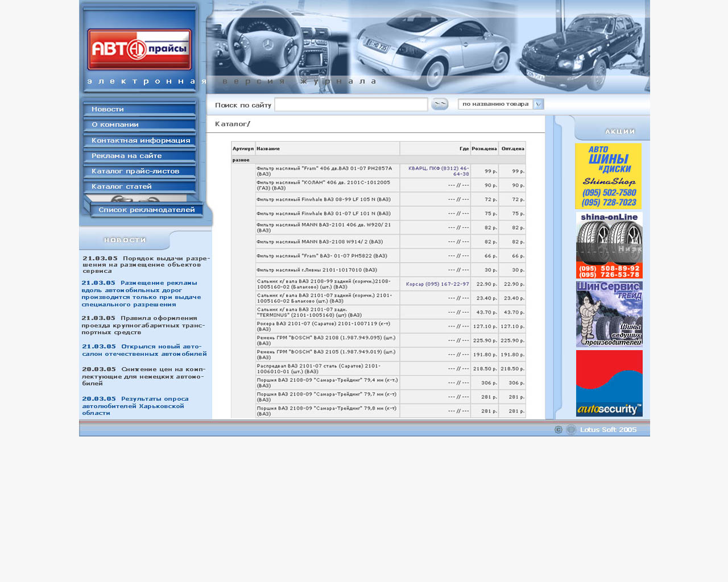Click the Каталог/ breadcrumb
This screenshot has height=582, width=728.
[x=233, y=124]
